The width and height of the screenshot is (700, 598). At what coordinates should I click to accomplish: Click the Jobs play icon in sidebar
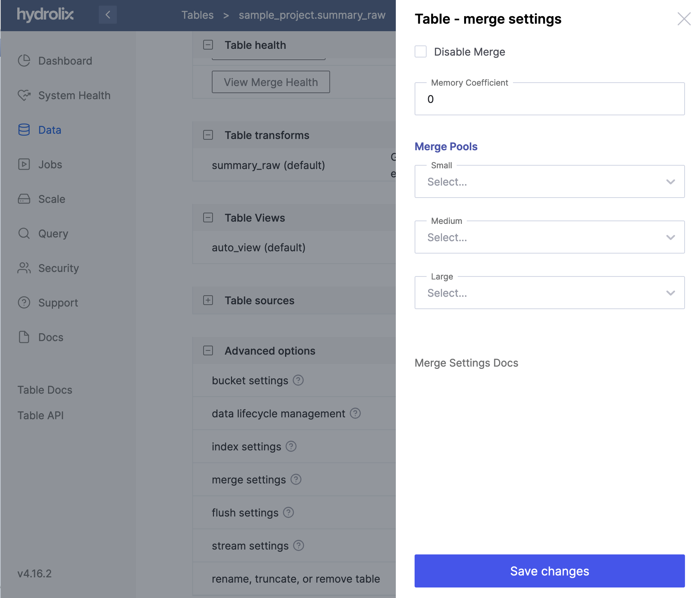(24, 164)
